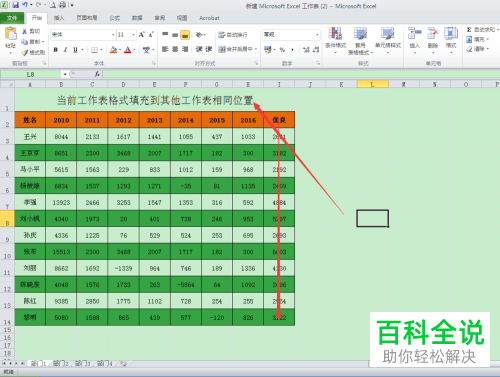Image resolution: width=500 pixels, height=377 pixels.
Task: Switch to the Insert (插入) tab
Action: click(x=59, y=18)
